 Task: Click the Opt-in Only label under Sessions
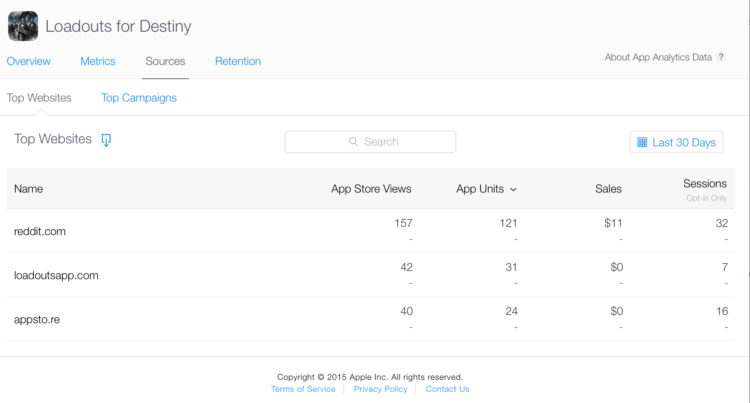pyautogui.click(x=706, y=198)
